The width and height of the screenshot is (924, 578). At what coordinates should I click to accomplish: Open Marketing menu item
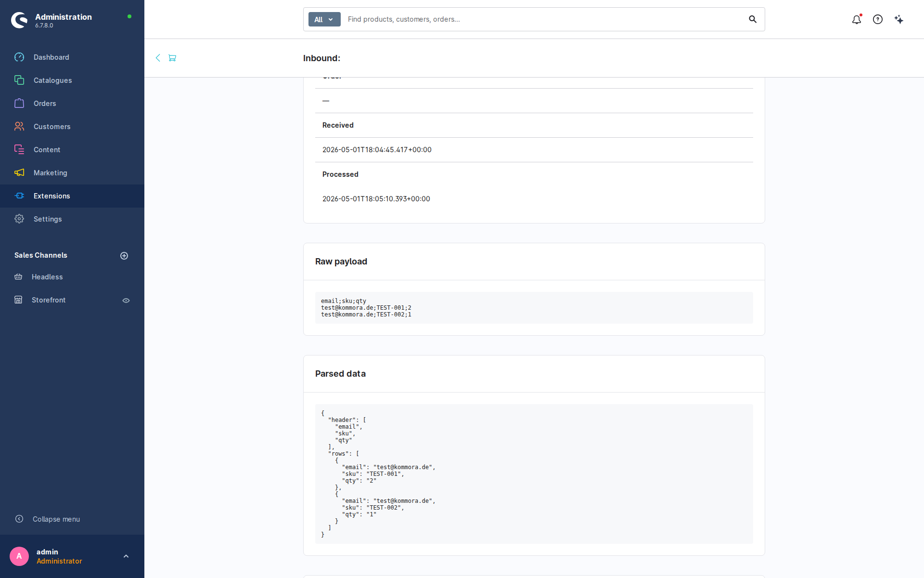coord(72,173)
